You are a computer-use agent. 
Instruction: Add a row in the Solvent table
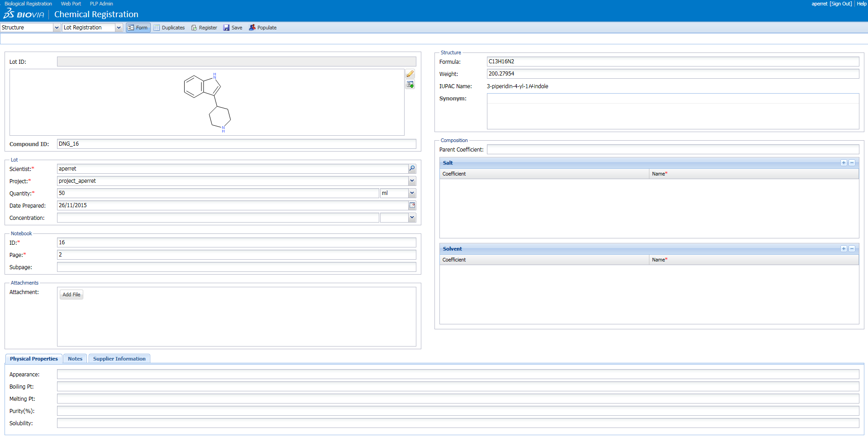tap(844, 249)
